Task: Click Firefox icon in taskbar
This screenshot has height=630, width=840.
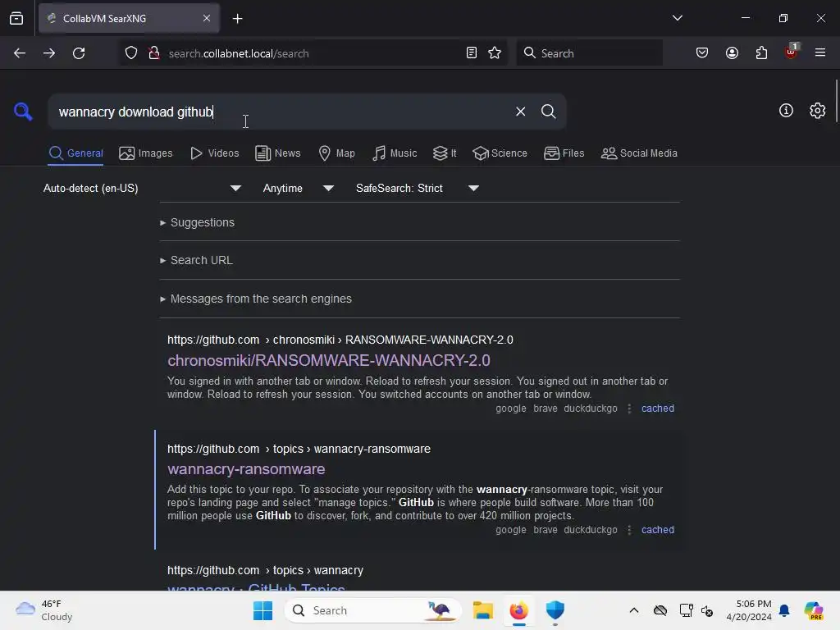Action: pyautogui.click(x=518, y=610)
